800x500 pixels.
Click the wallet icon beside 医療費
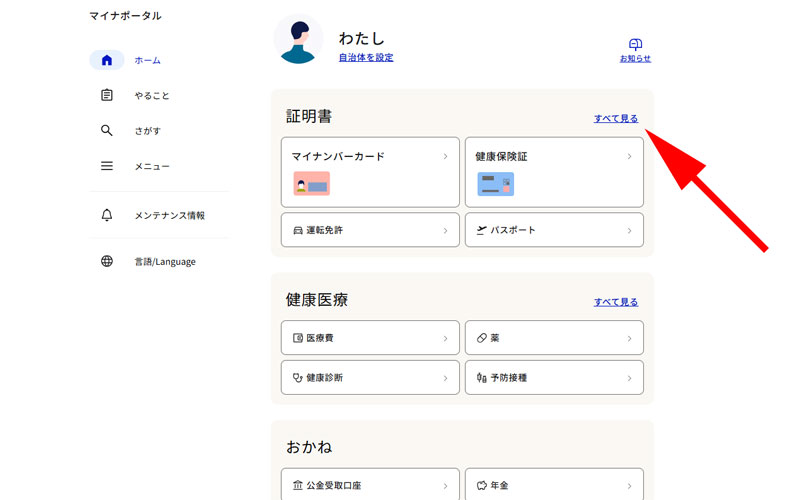click(x=298, y=338)
